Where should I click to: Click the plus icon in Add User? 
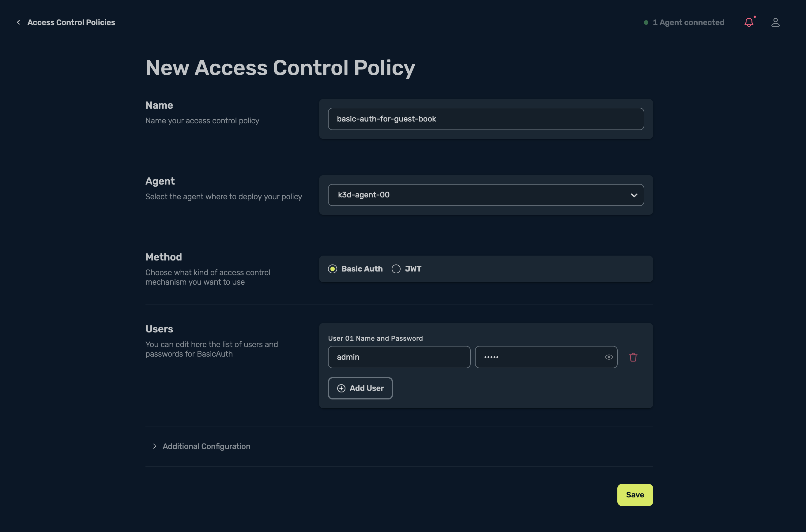(x=341, y=388)
